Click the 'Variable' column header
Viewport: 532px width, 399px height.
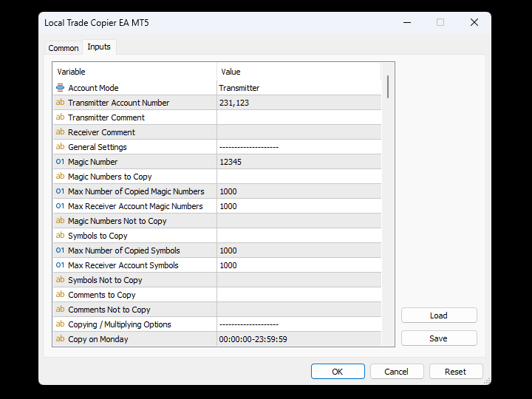point(134,72)
